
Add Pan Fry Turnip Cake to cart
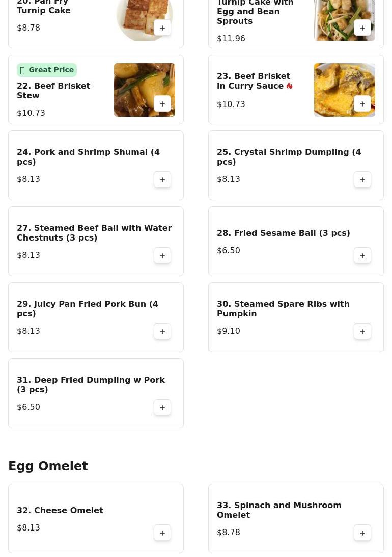coord(162,28)
